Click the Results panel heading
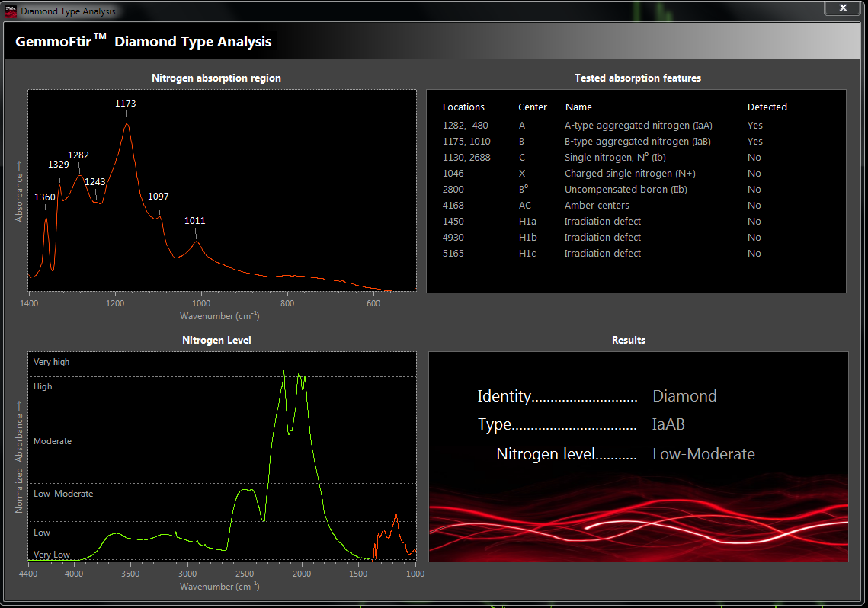 click(x=628, y=341)
